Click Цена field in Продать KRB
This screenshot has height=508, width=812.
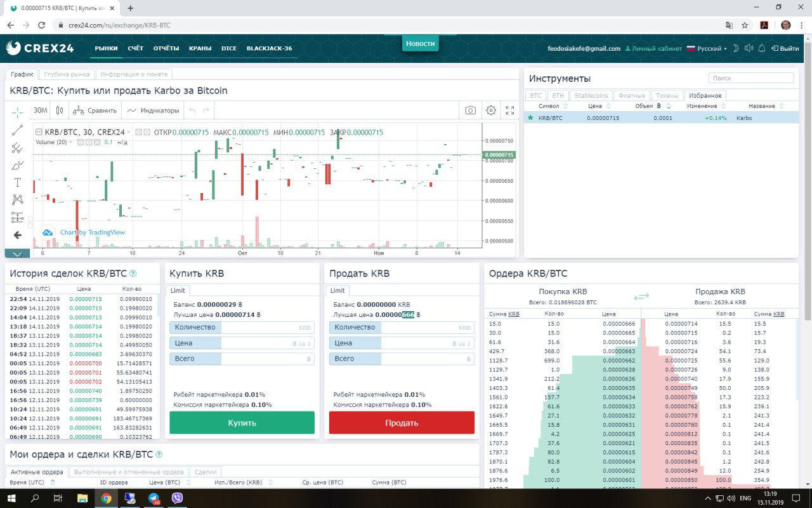[x=402, y=343]
